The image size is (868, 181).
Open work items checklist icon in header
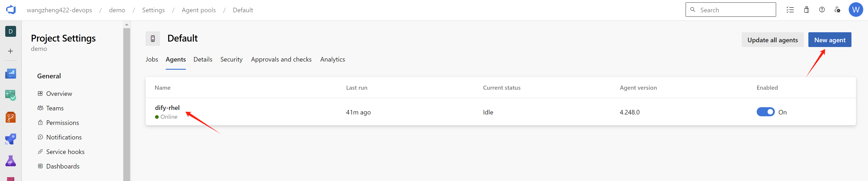(790, 10)
